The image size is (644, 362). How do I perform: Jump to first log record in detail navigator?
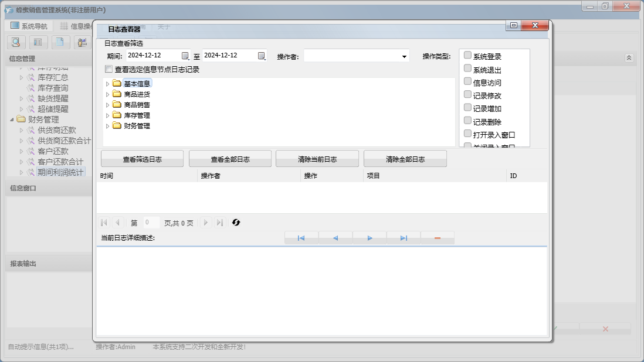pos(301,238)
